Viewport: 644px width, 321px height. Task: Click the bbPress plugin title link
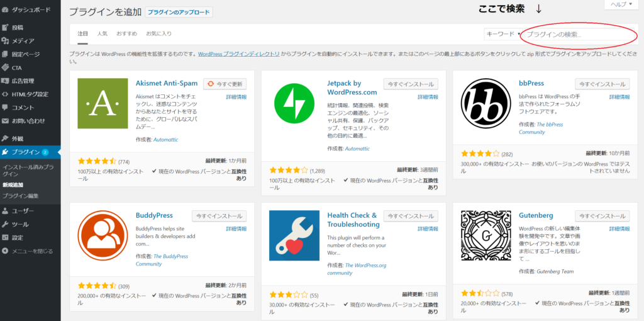(x=531, y=83)
